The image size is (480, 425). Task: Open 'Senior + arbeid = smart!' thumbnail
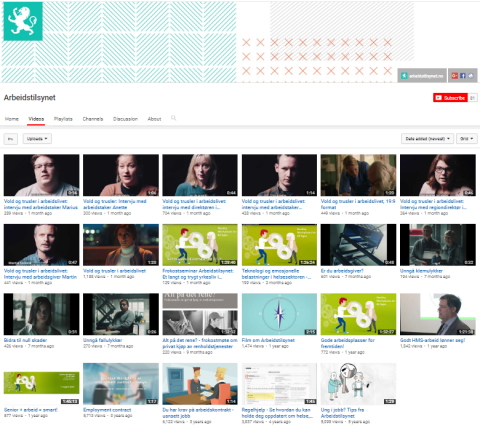pyautogui.click(x=42, y=384)
